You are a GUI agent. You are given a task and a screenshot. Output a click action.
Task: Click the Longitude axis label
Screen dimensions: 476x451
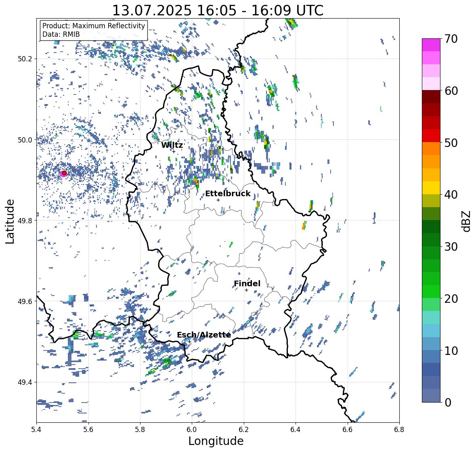click(216, 441)
